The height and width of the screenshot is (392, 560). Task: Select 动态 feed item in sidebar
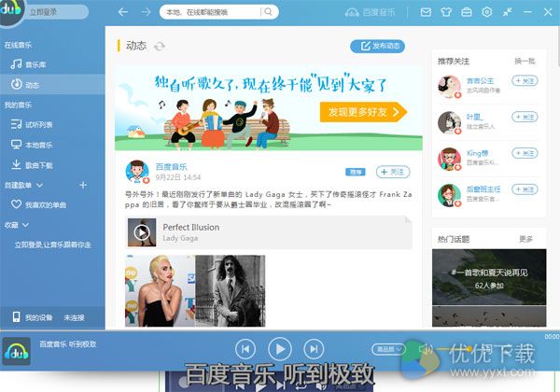coord(52,85)
